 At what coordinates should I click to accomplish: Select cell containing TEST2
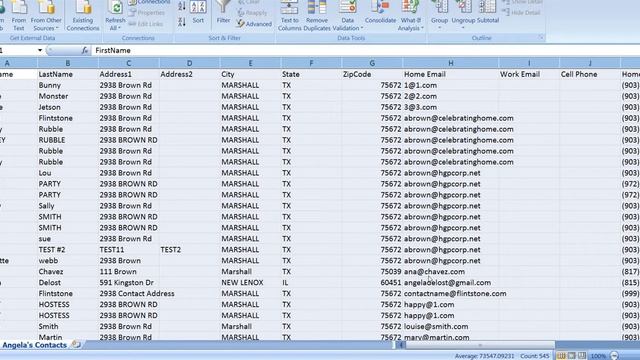[189, 250]
